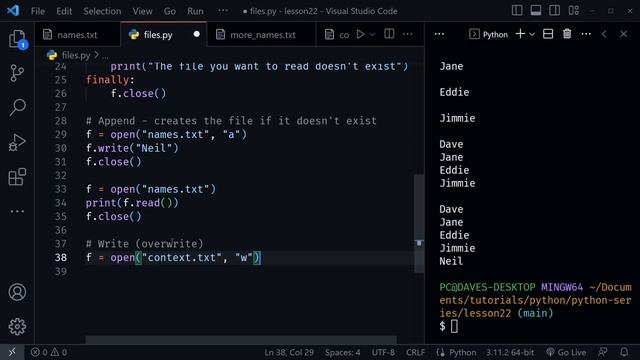This screenshot has width=640, height=360.
Task: Show additional activity bar views
Action: coord(17,211)
